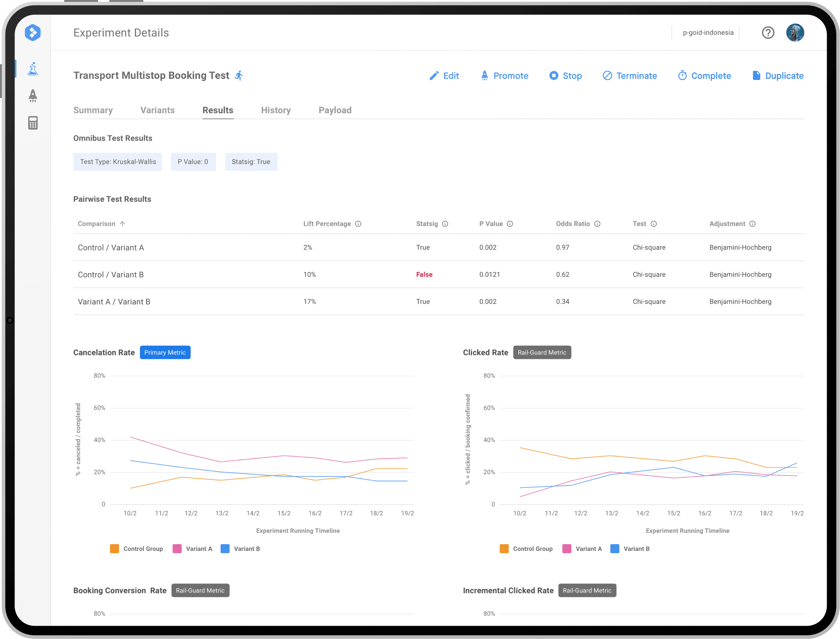The height and width of the screenshot is (639, 840).
Task: Switch to the Variants tab
Action: click(157, 110)
